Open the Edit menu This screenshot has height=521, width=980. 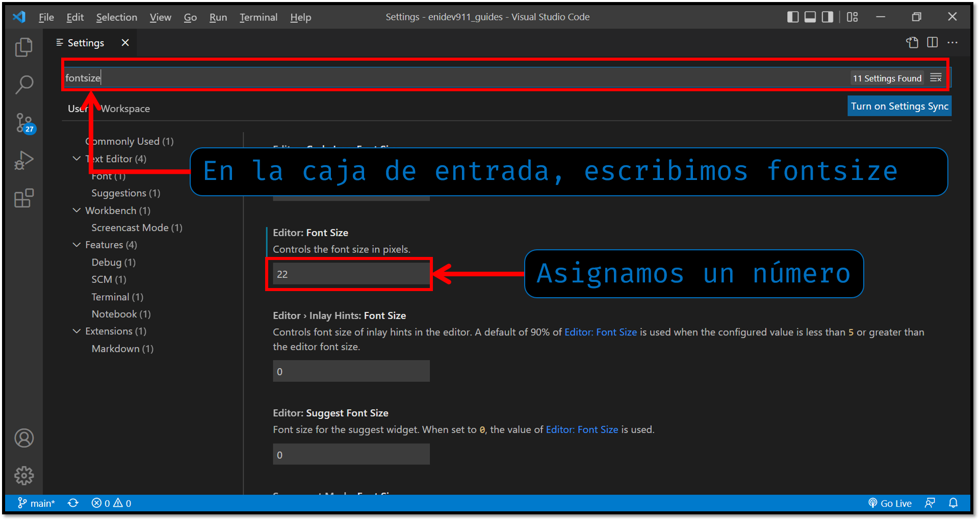click(x=75, y=17)
